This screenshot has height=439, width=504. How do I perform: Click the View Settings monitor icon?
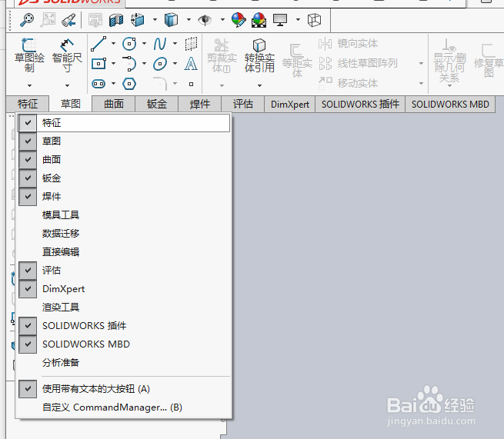coord(280,20)
